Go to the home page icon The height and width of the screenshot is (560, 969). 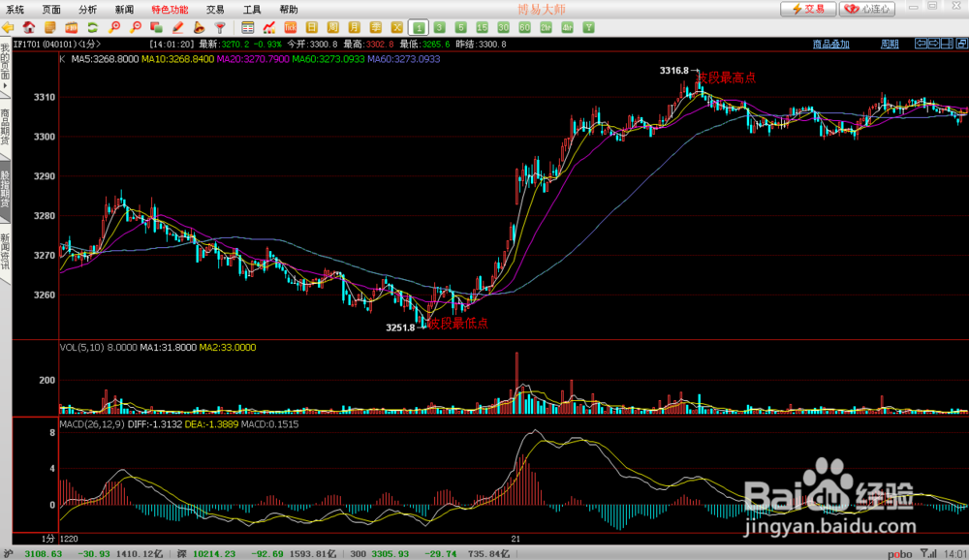[x=29, y=27]
